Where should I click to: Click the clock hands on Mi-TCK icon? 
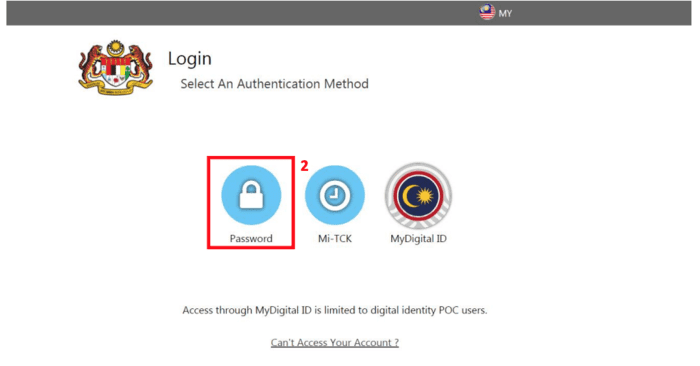coord(334,194)
